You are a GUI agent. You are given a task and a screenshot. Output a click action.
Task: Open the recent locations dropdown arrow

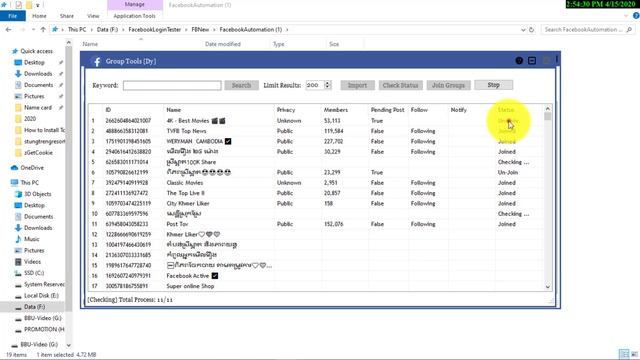tap(33, 29)
